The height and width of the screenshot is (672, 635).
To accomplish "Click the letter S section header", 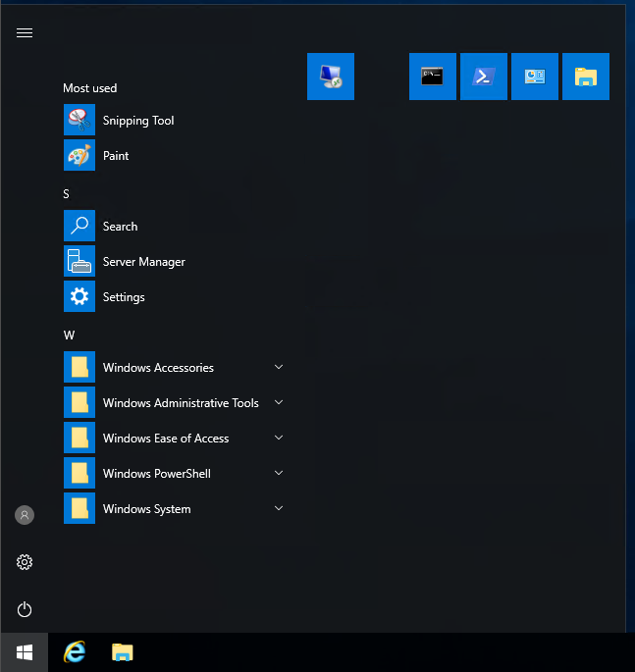I will (66, 194).
